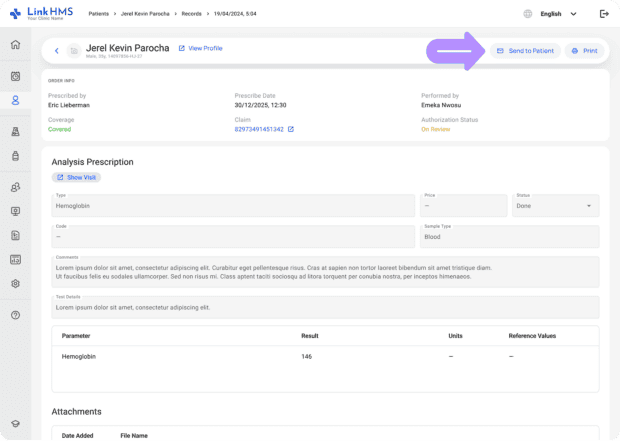Image resolution: width=620 pixels, height=441 pixels.
Task: Click the Print button
Action: [x=584, y=51]
